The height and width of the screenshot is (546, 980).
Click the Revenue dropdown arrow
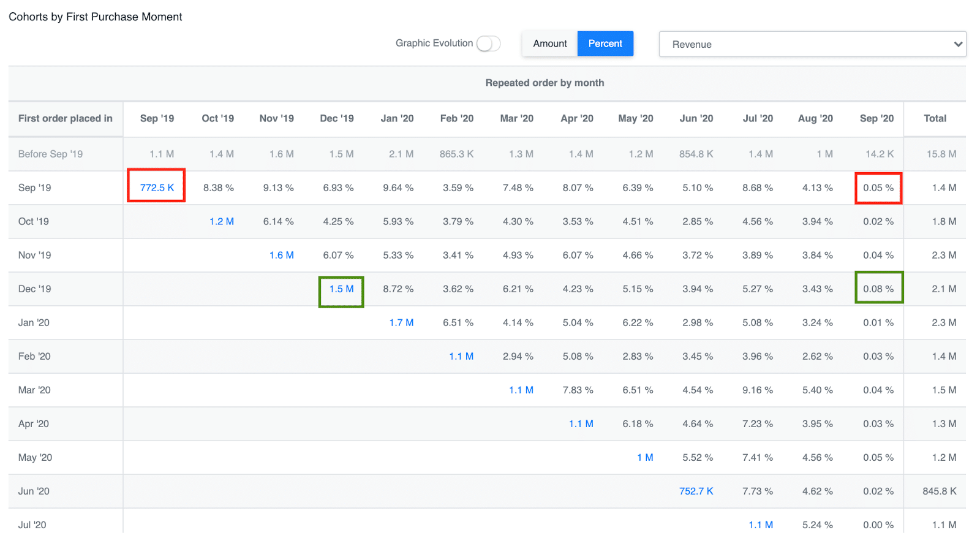(958, 44)
